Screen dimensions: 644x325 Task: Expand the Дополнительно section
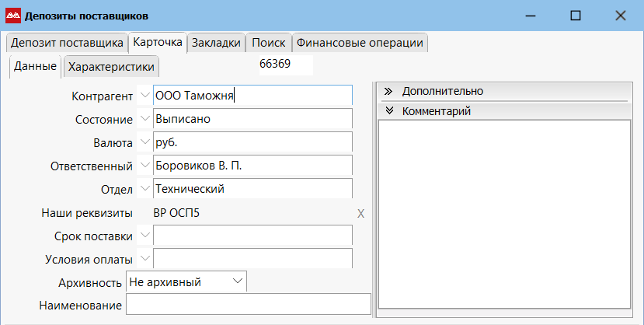pos(388,91)
